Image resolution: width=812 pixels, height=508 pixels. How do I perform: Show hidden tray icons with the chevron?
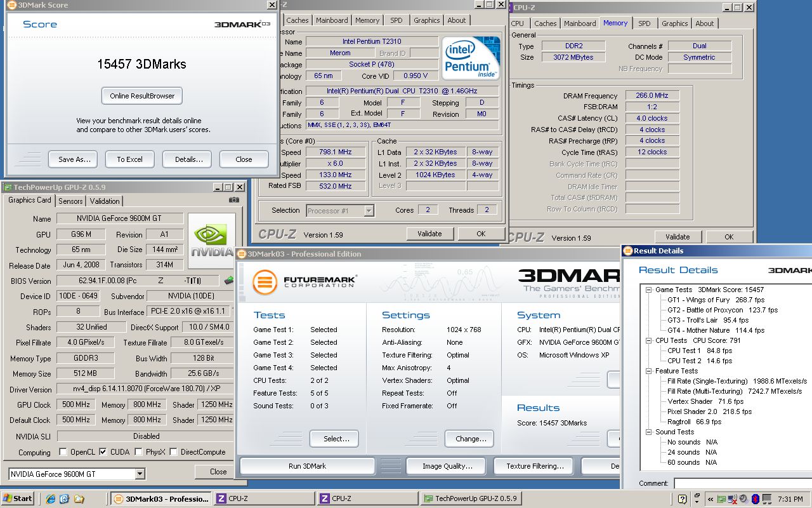coord(710,499)
